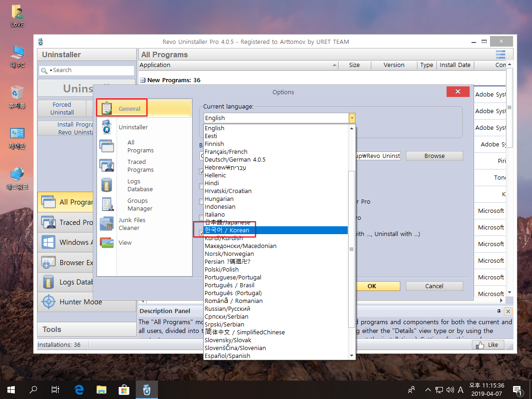This screenshot has height=399, width=532.
Task: Select 한국어 / Korean language
Action: pos(276,230)
